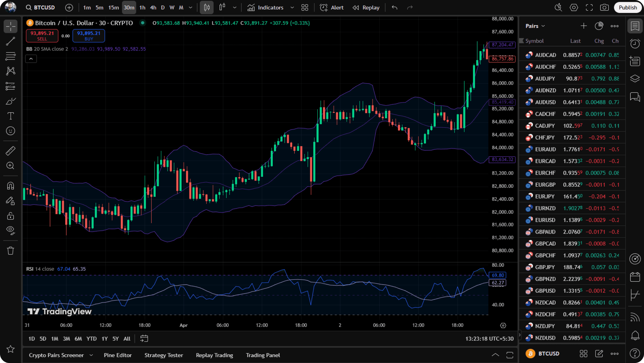This screenshot has width=644, height=363.
Task: Switch to the Strategy Tester tab
Action: 163,355
